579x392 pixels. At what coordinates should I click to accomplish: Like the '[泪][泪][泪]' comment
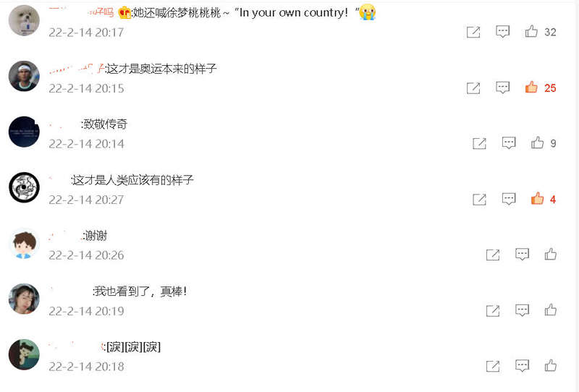coord(551,366)
